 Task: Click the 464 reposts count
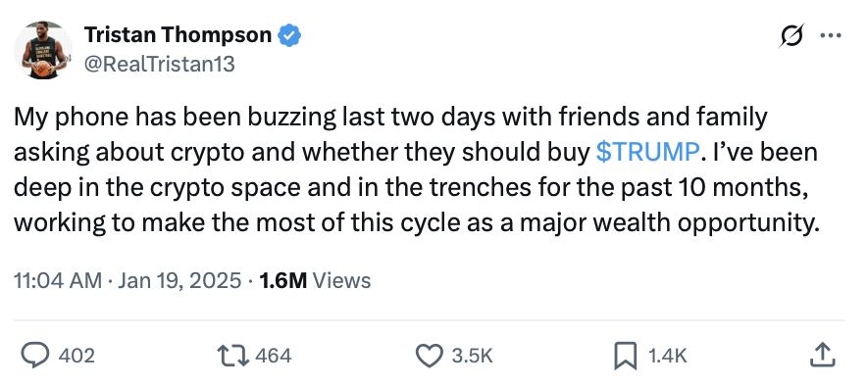273,356
